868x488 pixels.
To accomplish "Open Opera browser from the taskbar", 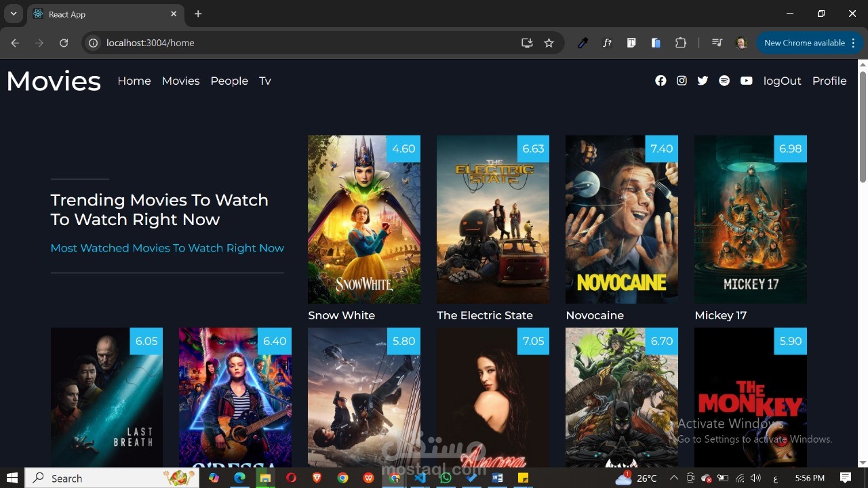I will click(x=291, y=478).
